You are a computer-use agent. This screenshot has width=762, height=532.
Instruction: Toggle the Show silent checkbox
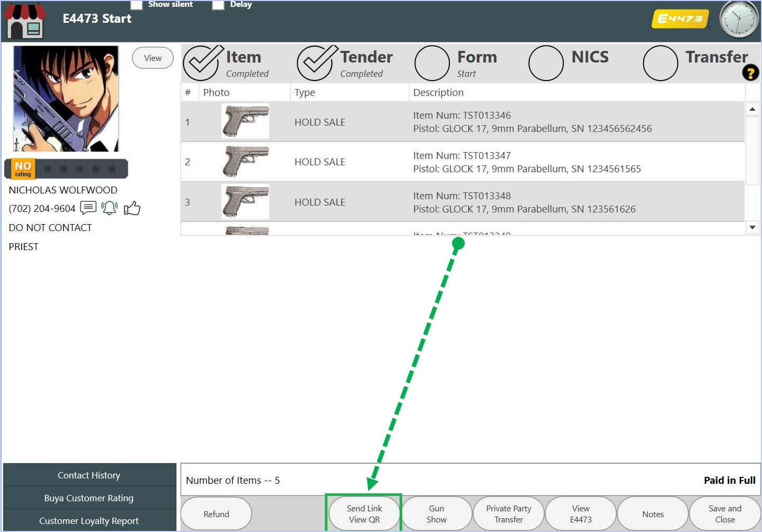(x=137, y=5)
